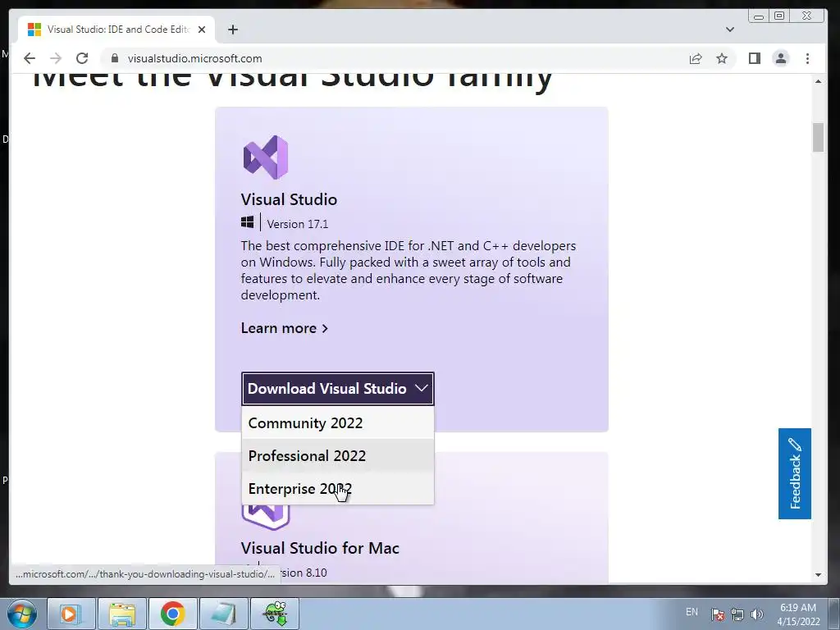This screenshot has height=630, width=840.
Task: Open the Chrome profile avatar icon
Action: (781, 58)
